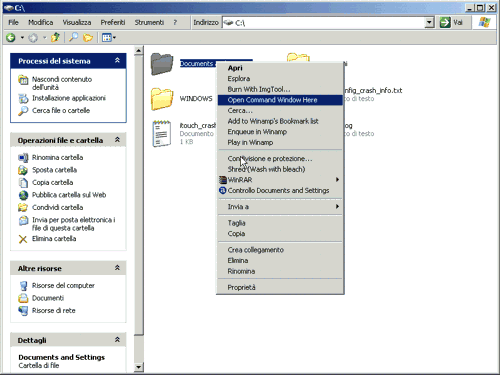The width and height of the screenshot is (500, 375).
Task: Click the sidebar scrollbar down arrow
Action: tap(139, 367)
